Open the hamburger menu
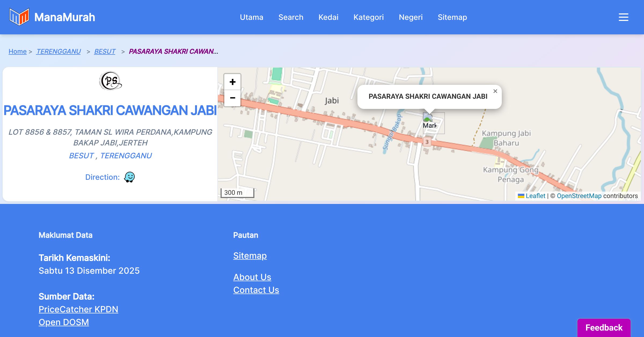This screenshot has width=644, height=337. 623,17
